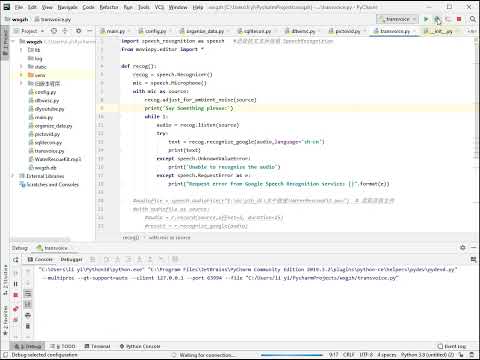The width and height of the screenshot is (480, 360).
Task: Click Step Into icon in debugger toolbar
Action: pyautogui.click(x=117, y=259)
